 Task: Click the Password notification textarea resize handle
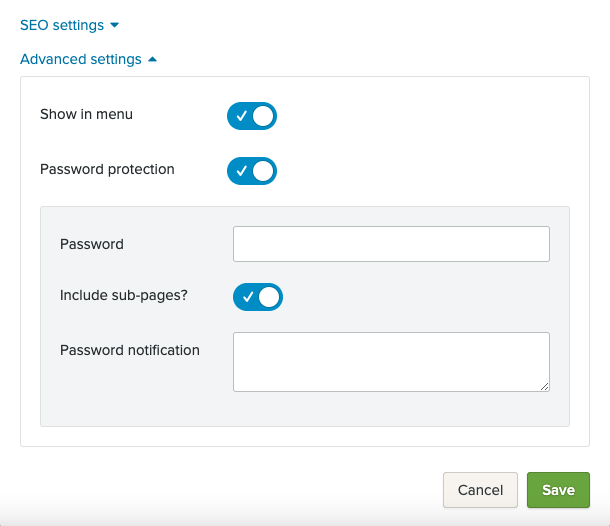(545, 386)
